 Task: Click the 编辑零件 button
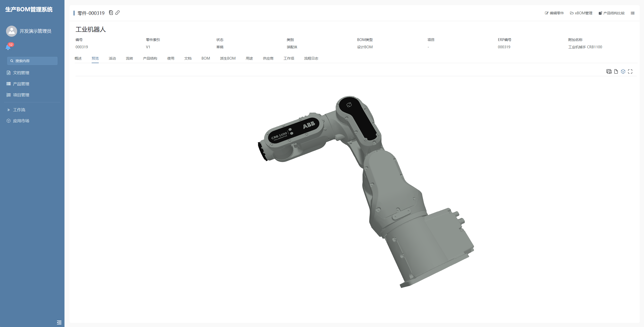[554, 13]
